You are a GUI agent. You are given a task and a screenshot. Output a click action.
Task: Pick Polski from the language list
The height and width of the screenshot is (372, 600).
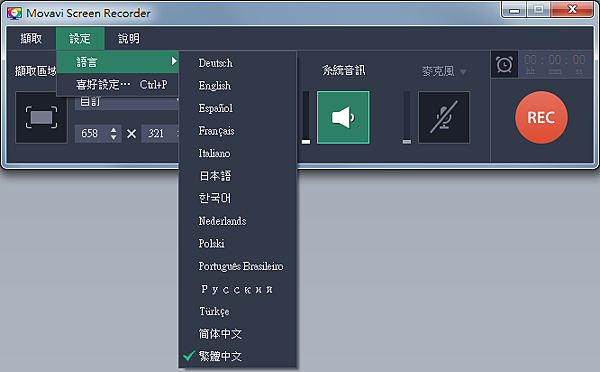(x=238, y=243)
